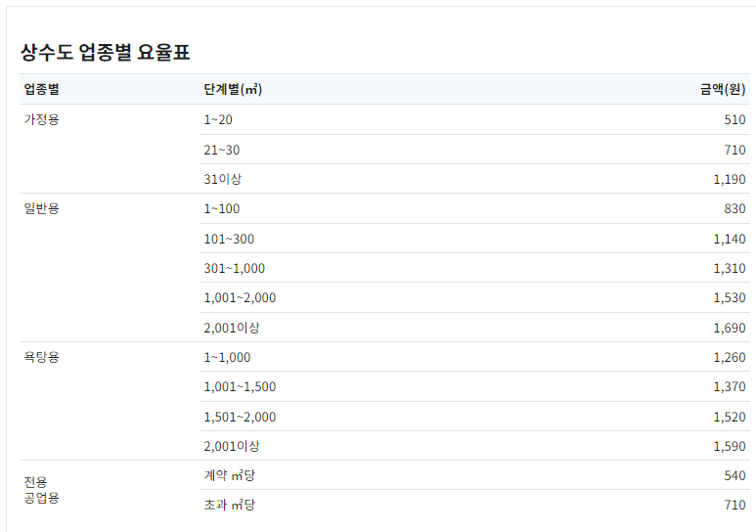Click the amount '1,530'
The width and height of the screenshot is (756, 532).
730,297
